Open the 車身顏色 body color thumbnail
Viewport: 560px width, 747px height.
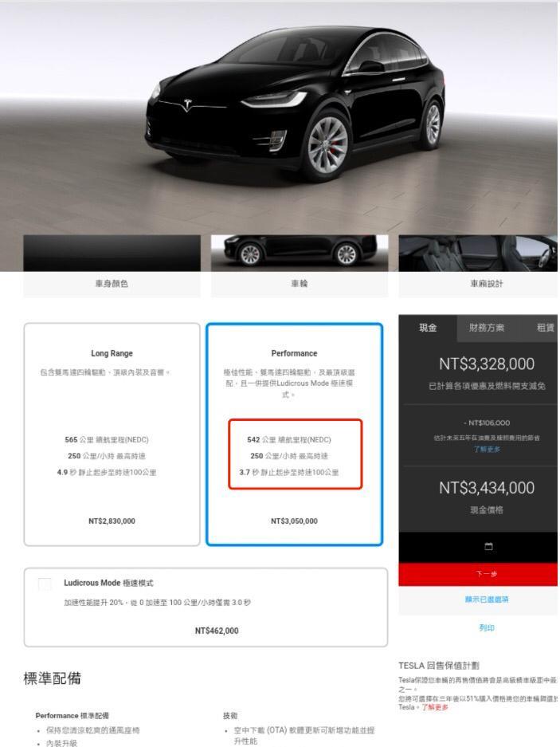(112, 265)
